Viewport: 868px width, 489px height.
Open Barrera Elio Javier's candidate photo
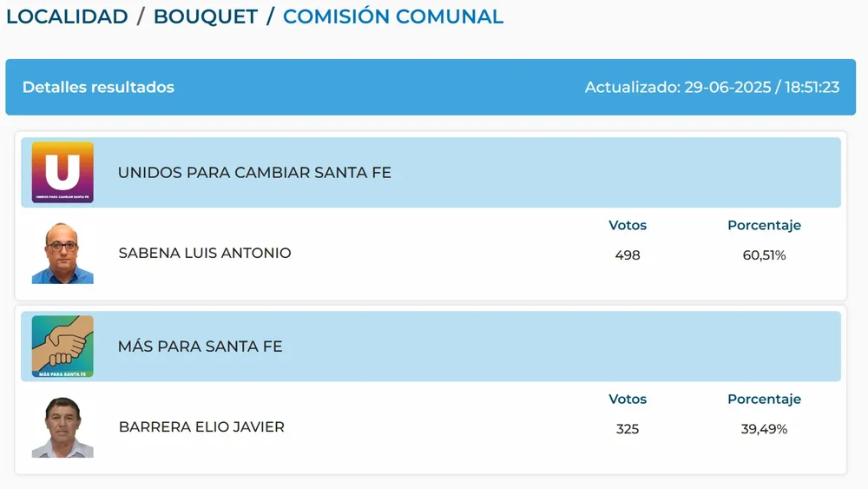coord(62,427)
